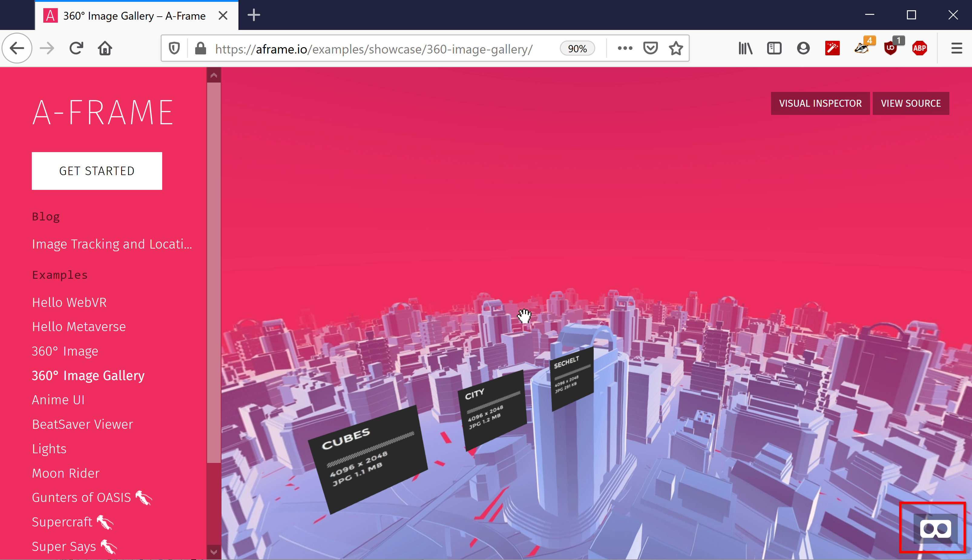Click the A-FRAME logo heading

tap(103, 112)
